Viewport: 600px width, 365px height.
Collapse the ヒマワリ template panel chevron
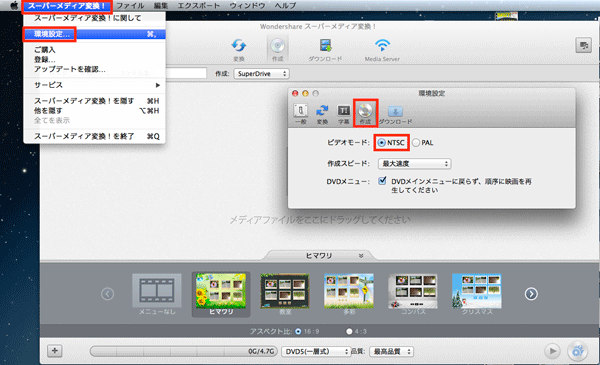pyautogui.click(x=361, y=256)
